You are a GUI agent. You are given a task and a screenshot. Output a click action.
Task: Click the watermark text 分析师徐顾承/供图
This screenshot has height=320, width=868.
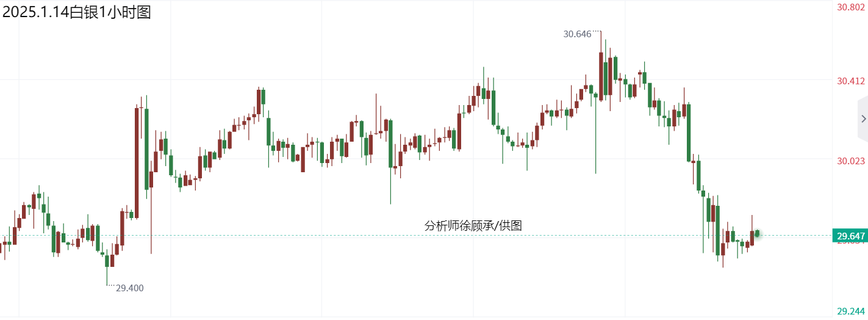pos(473,225)
